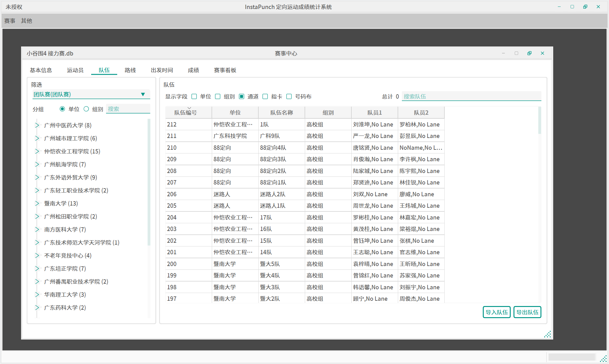Image resolution: width=609 pixels, height=364 pixels.
Task: Expand 广州中医药大学 tree chevron
Action: 37,125
